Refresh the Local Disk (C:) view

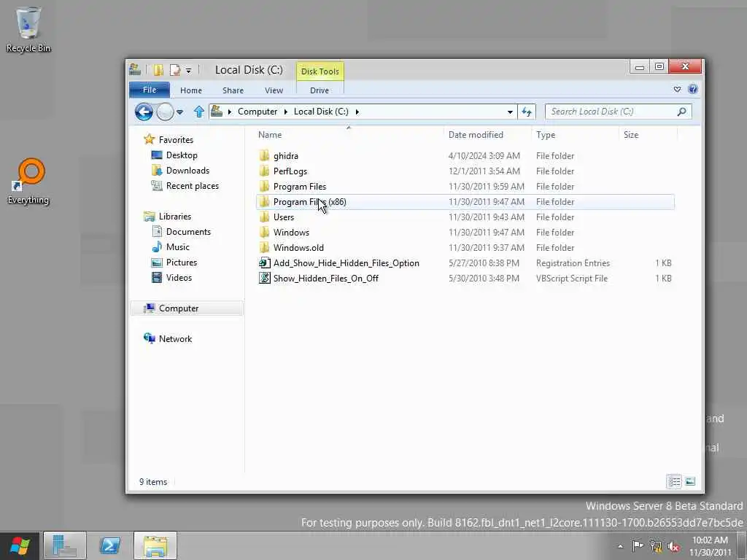(527, 112)
